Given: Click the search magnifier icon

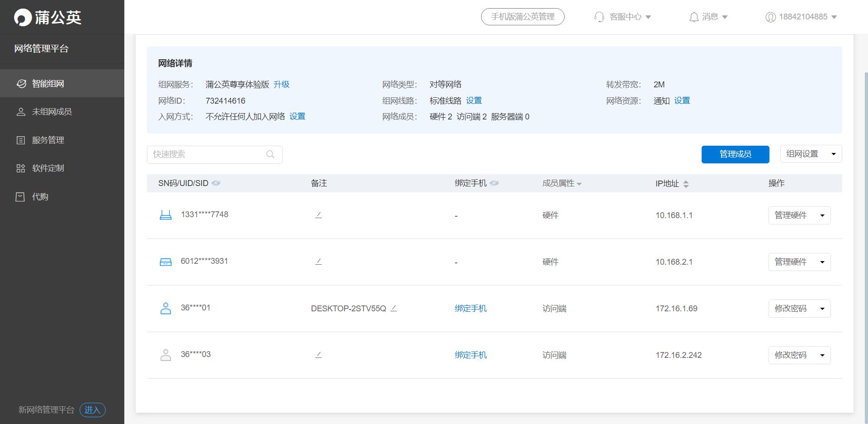Looking at the screenshot, I should click(270, 154).
